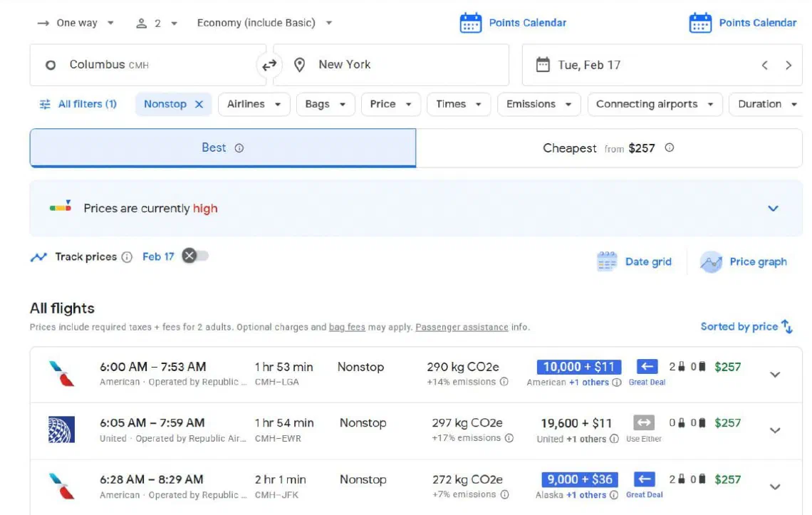Click the Track prices info icon
Image resolution: width=812 pixels, height=515 pixels.
pyautogui.click(x=127, y=257)
